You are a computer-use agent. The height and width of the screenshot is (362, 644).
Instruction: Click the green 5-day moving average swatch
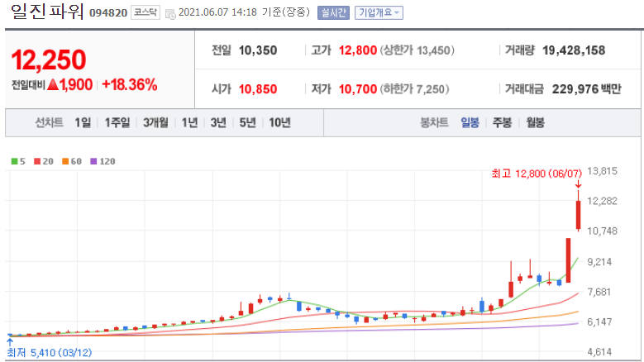pos(14,161)
